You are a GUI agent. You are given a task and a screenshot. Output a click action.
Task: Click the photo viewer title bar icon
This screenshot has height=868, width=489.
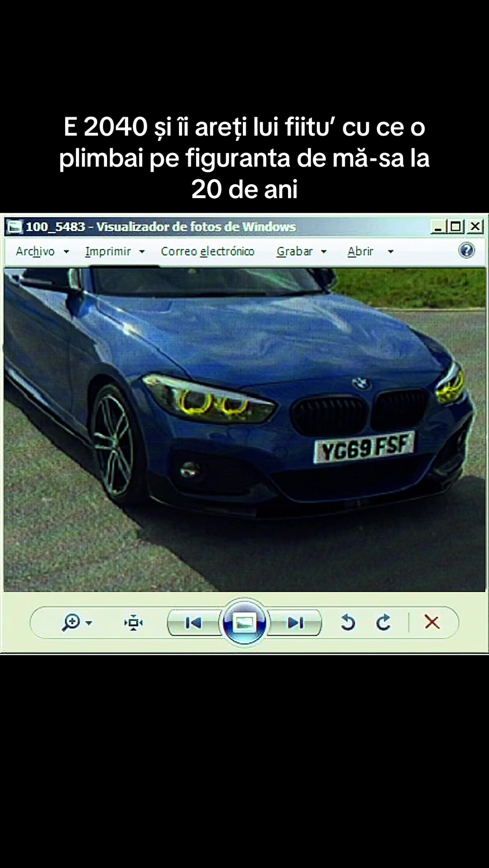tap(15, 227)
